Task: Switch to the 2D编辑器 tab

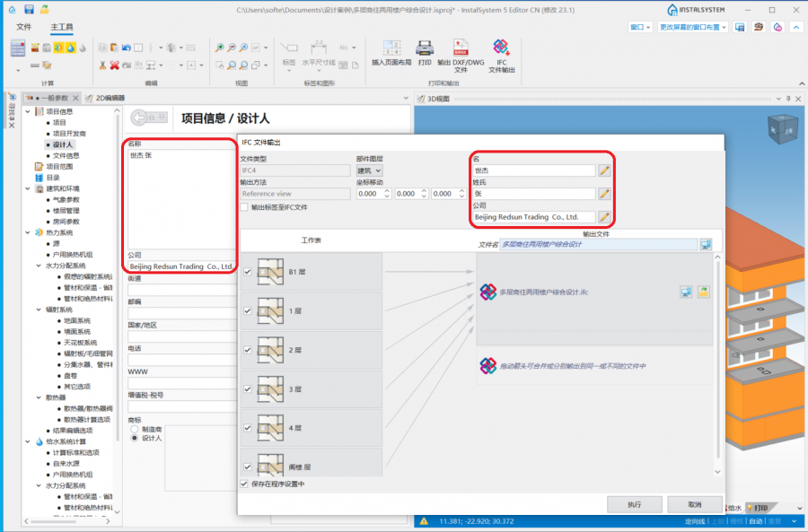Action: pos(106,98)
